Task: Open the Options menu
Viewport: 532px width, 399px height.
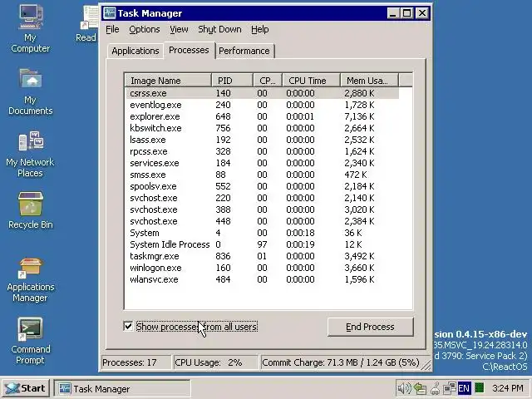Action: coord(144,30)
